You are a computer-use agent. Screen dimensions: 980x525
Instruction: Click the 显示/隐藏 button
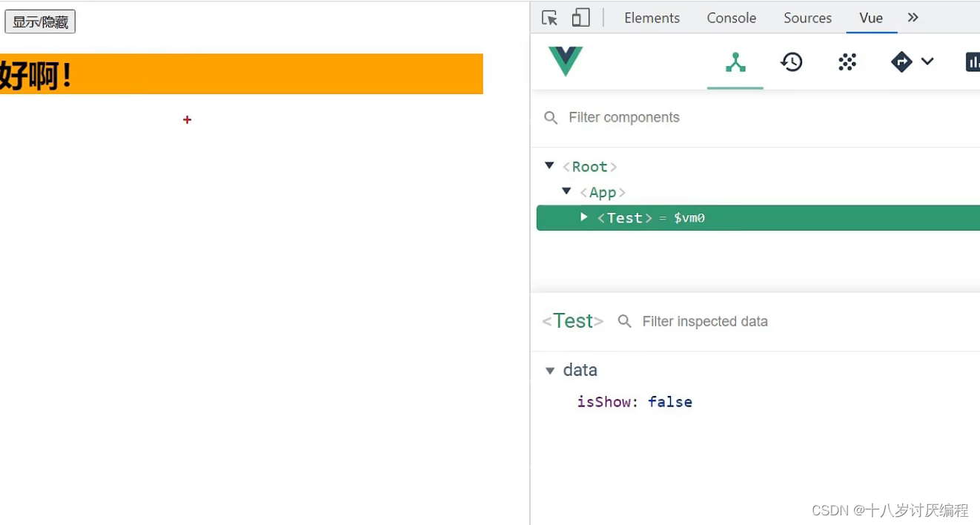coord(40,22)
